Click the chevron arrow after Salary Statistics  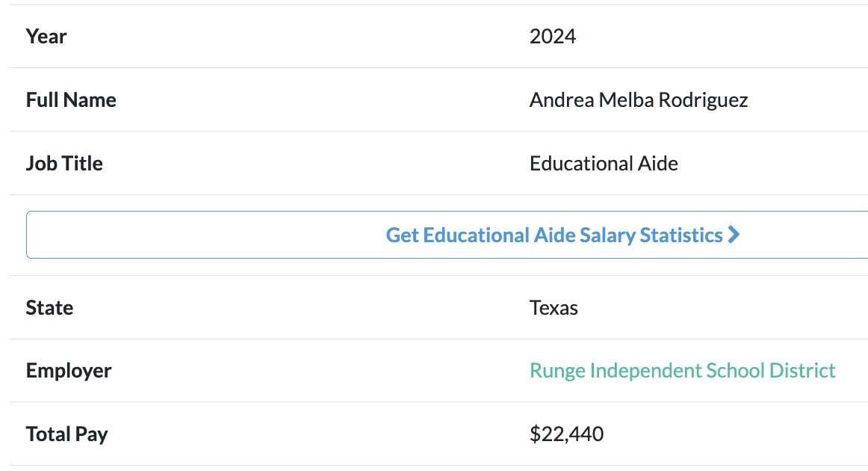pos(734,235)
